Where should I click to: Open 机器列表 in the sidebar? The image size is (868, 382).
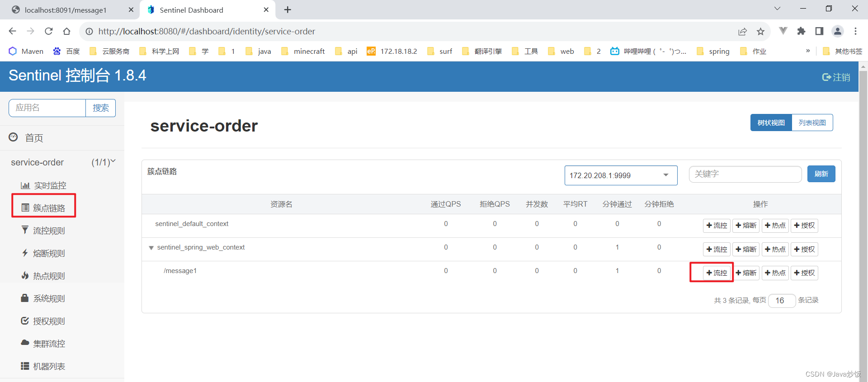(43, 366)
